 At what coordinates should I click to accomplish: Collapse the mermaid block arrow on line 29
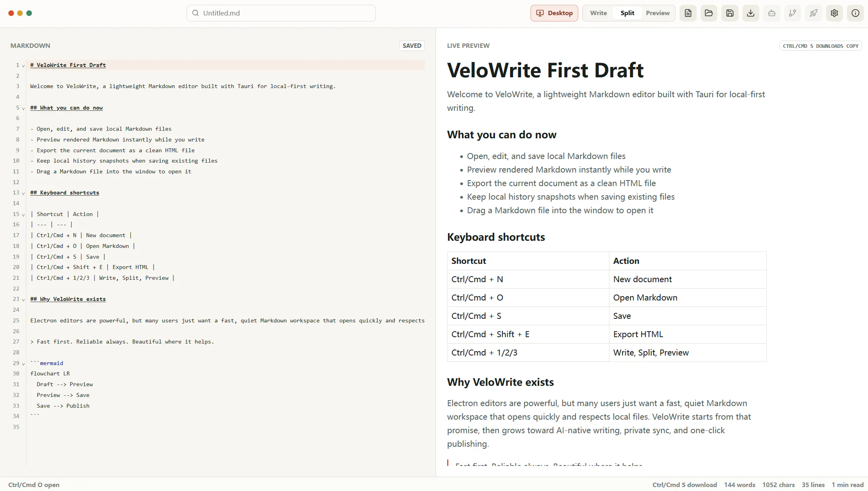tap(24, 364)
